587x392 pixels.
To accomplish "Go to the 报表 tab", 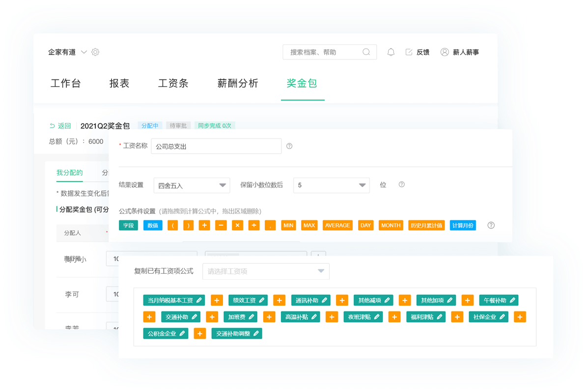I will coord(119,83).
